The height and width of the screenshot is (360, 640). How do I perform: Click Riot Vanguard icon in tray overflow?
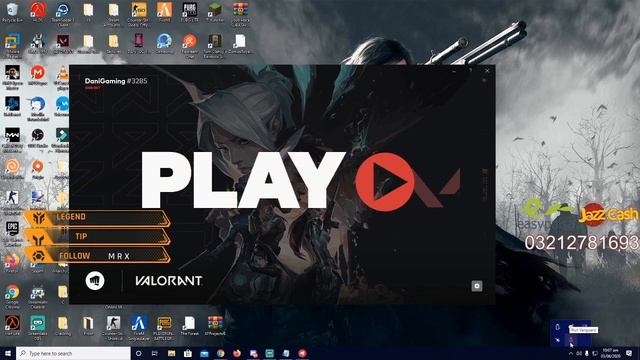[571, 340]
